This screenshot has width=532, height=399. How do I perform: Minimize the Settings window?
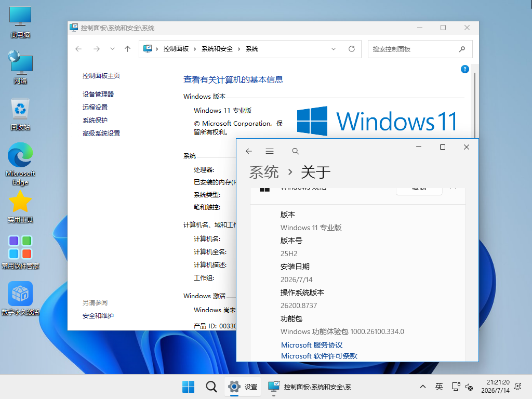coord(419,147)
